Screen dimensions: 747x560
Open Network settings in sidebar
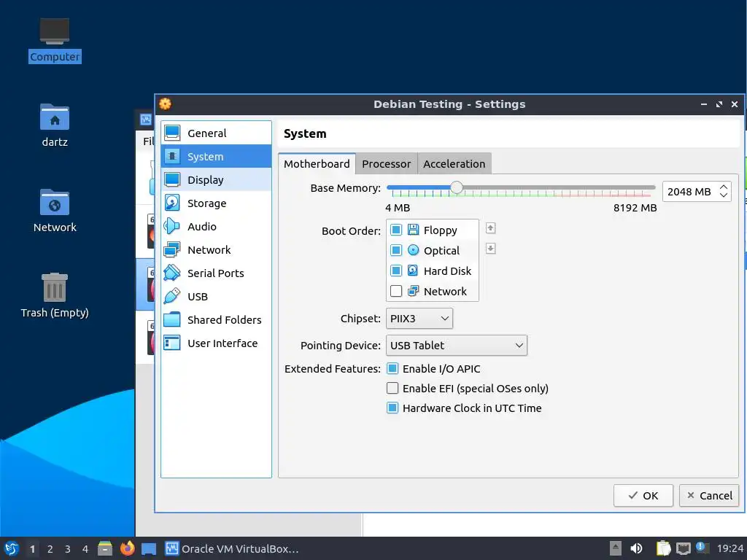(x=216, y=249)
